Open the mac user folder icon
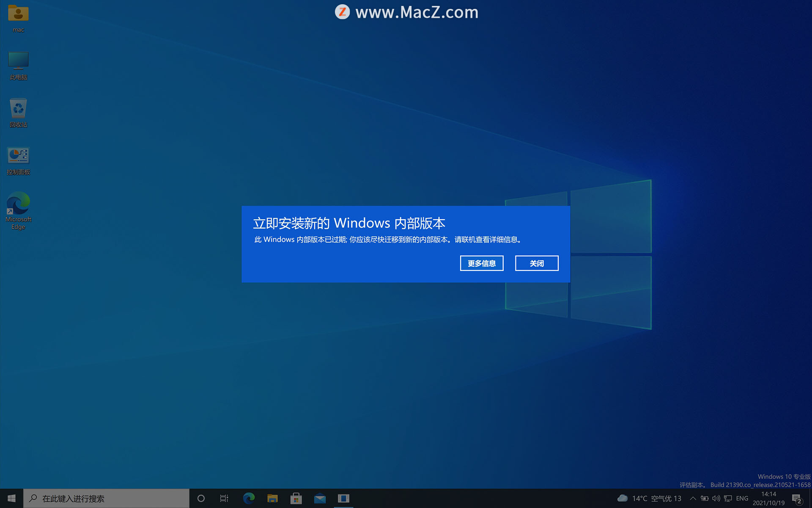Screen dimensions: 812x508 [18, 18]
